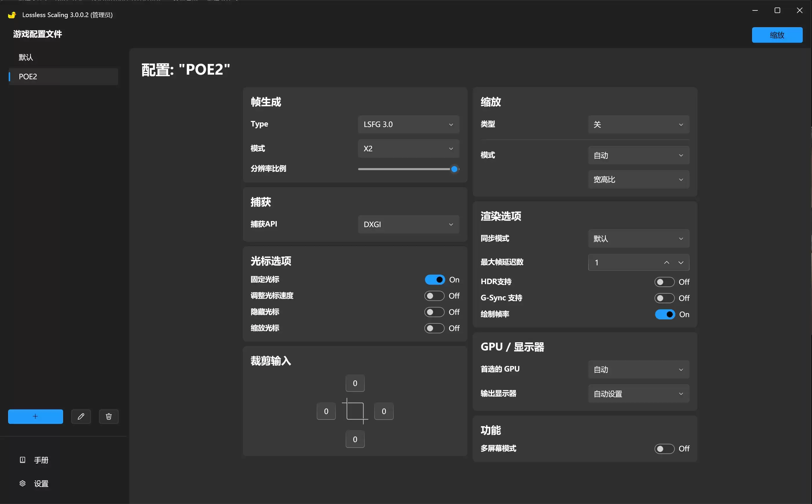The height and width of the screenshot is (504, 812).
Task: Open the 手册 sidebar entry
Action: pyautogui.click(x=63, y=460)
